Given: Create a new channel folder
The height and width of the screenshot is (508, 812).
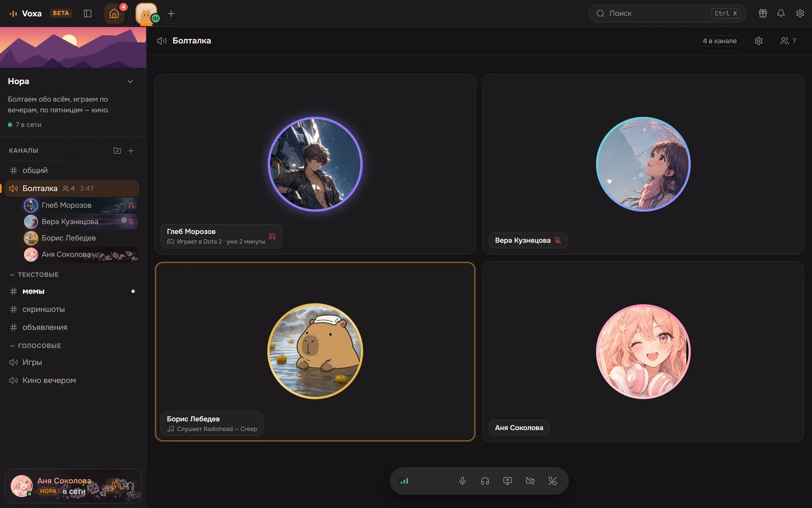Looking at the screenshot, I should tap(117, 151).
